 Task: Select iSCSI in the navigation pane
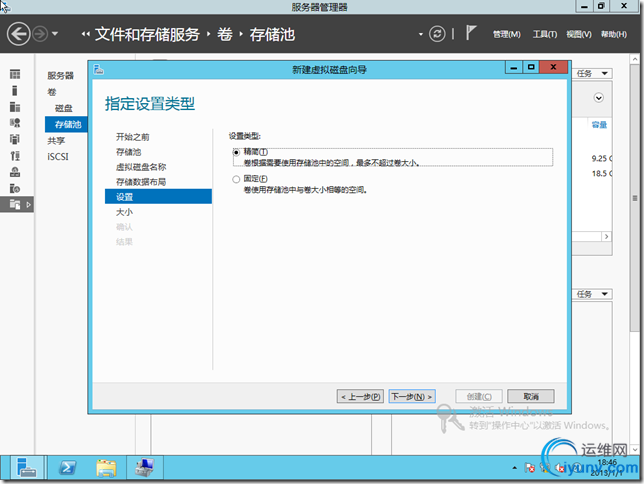coord(58,157)
